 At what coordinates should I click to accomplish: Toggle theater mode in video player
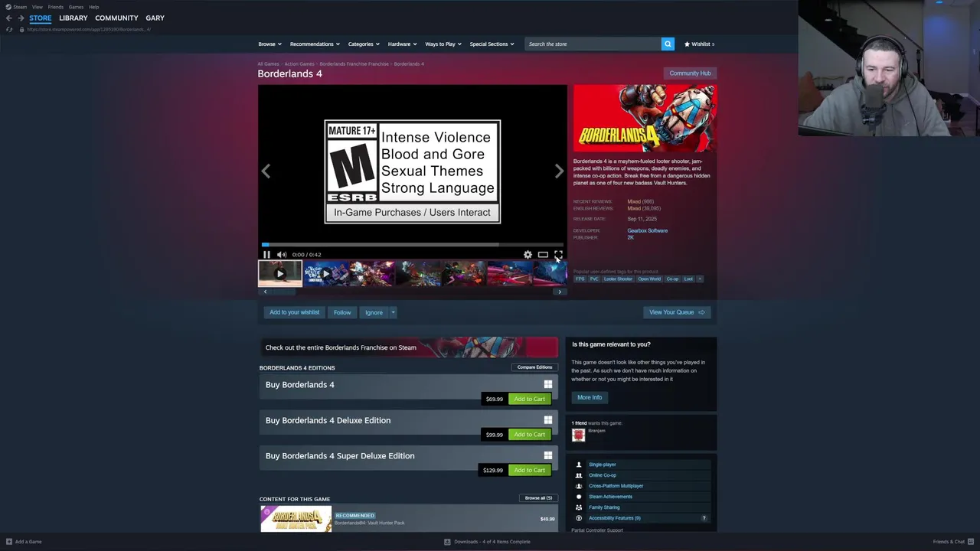(x=543, y=255)
